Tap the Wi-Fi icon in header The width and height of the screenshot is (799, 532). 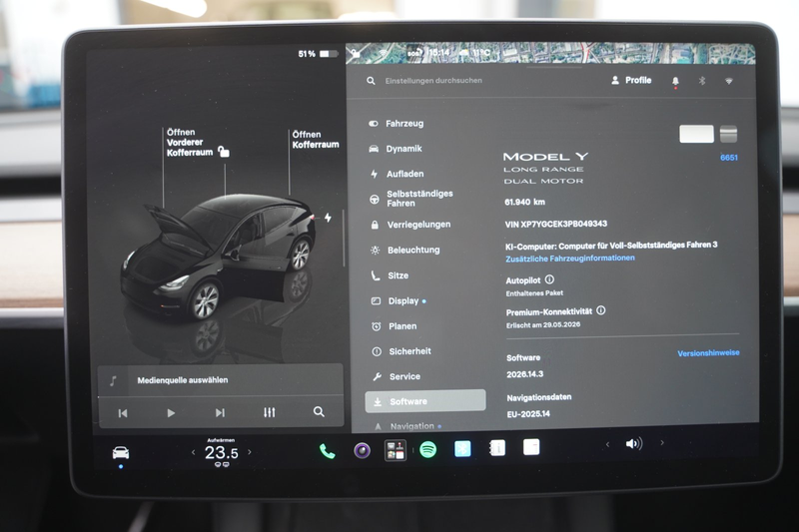point(729,81)
